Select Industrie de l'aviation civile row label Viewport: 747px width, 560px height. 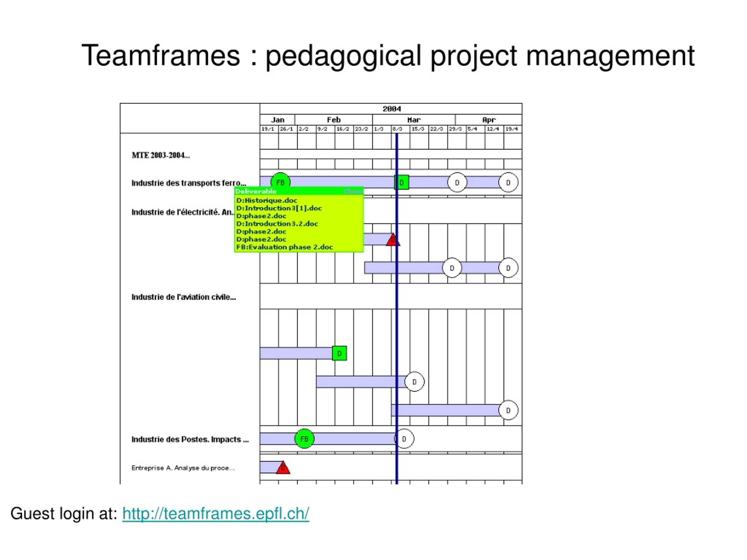pyautogui.click(x=183, y=297)
